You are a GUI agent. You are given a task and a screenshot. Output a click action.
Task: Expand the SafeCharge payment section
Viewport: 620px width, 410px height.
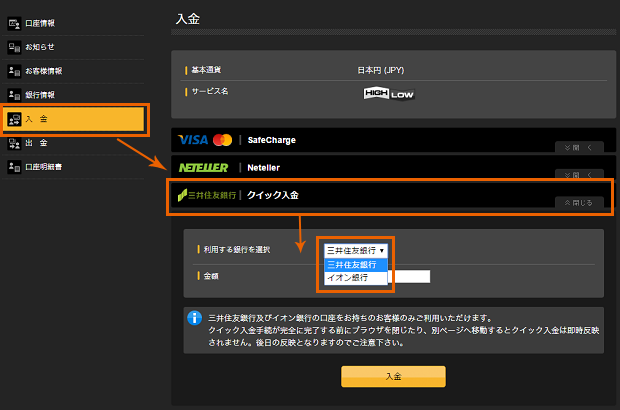click(x=579, y=147)
